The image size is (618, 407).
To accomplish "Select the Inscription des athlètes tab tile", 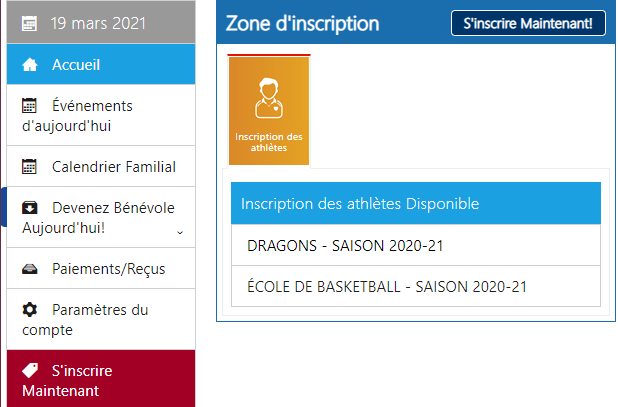I will (269, 111).
